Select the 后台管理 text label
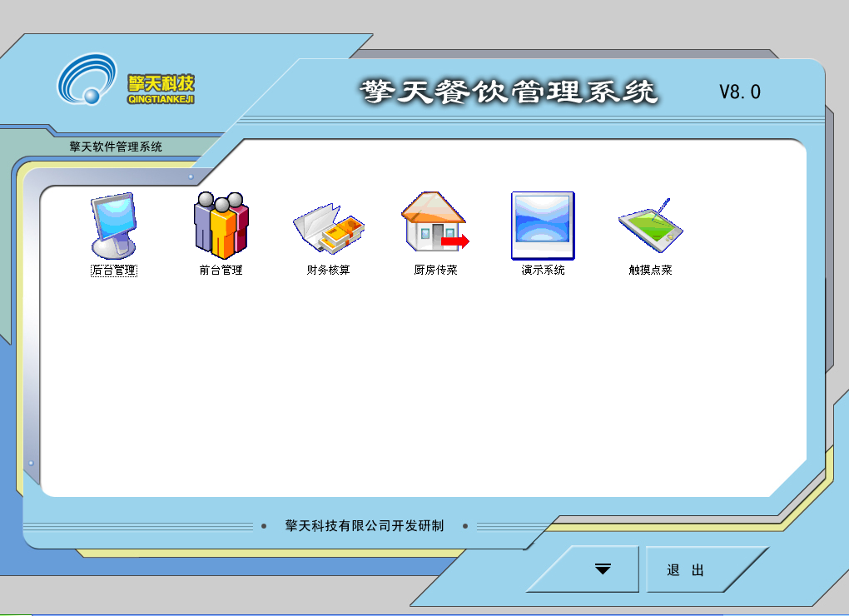The image size is (849, 616). pos(113,271)
